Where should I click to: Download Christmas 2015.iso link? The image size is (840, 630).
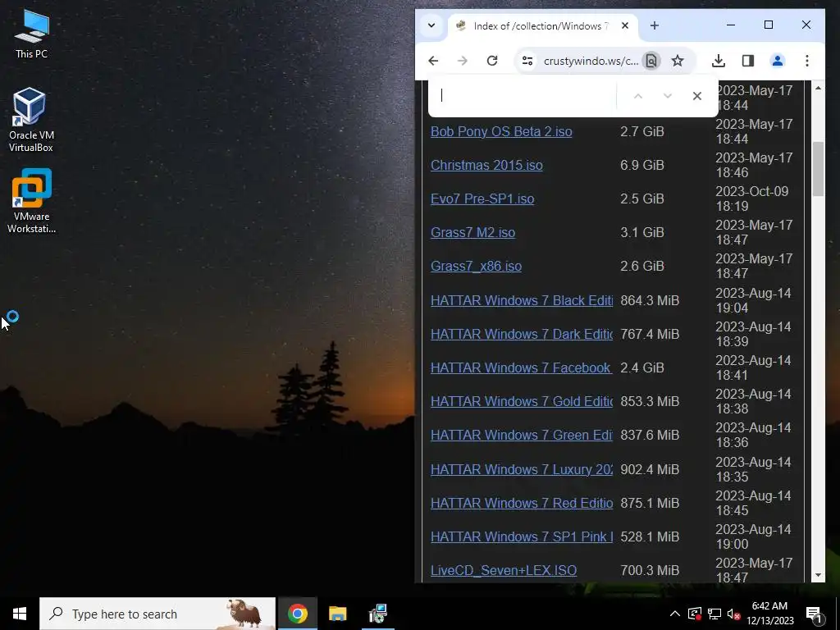point(486,166)
